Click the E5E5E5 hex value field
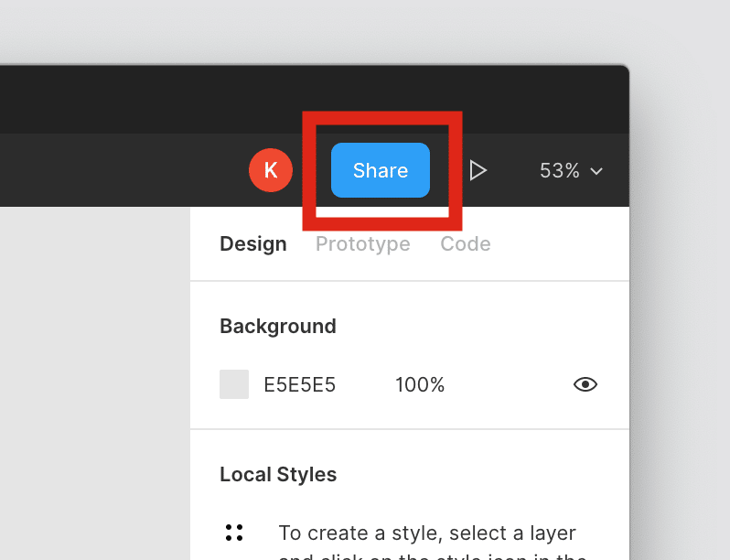This screenshot has height=560, width=730. click(300, 385)
